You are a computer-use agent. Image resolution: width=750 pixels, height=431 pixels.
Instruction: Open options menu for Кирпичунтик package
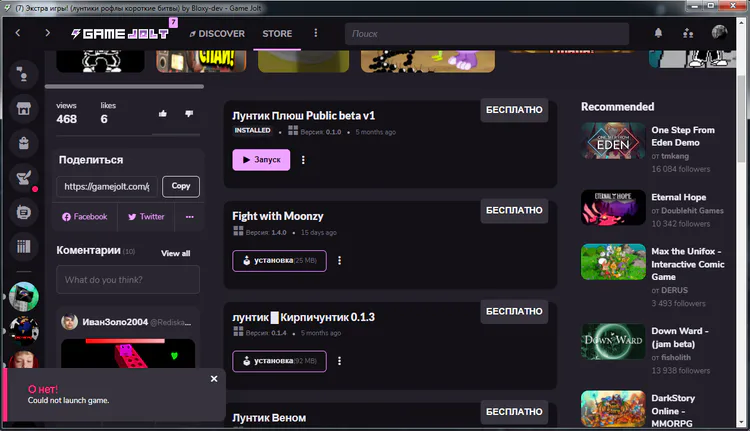tap(339, 361)
